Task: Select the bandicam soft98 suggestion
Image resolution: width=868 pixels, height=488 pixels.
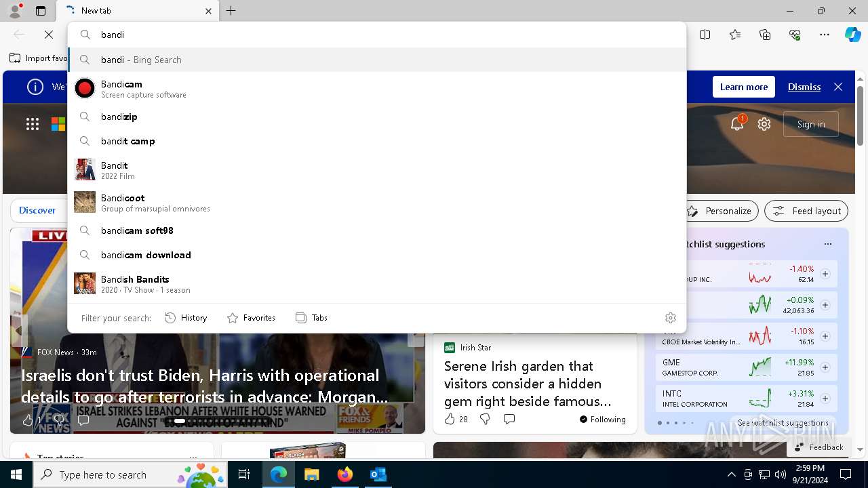Action: pyautogui.click(x=377, y=230)
